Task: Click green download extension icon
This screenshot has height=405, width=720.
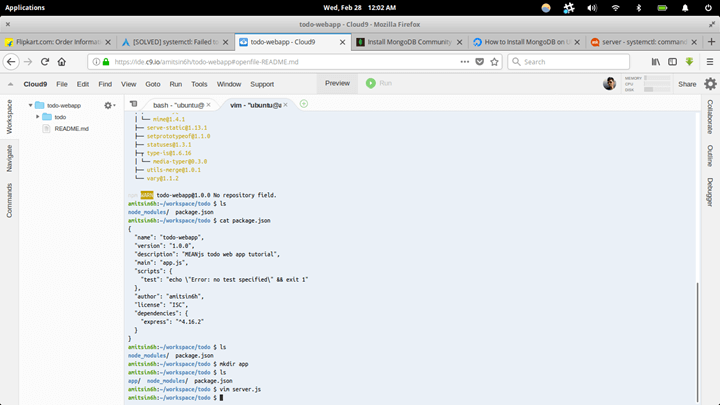Action: tap(689, 62)
